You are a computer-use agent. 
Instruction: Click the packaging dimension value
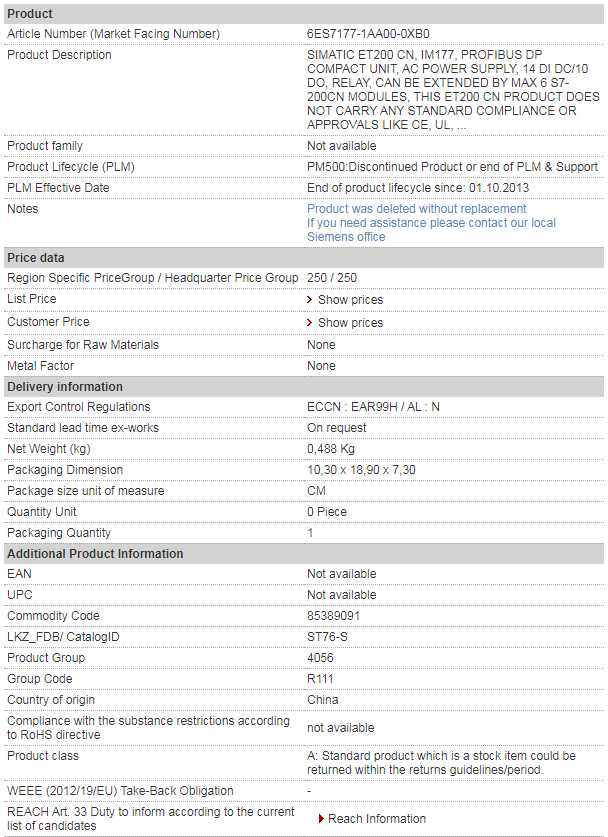(361, 470)
